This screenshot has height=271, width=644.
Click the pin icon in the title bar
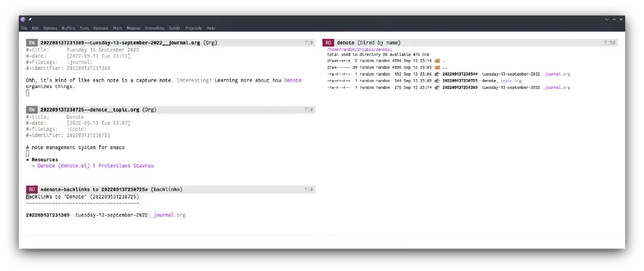click(x=30, y=19)
